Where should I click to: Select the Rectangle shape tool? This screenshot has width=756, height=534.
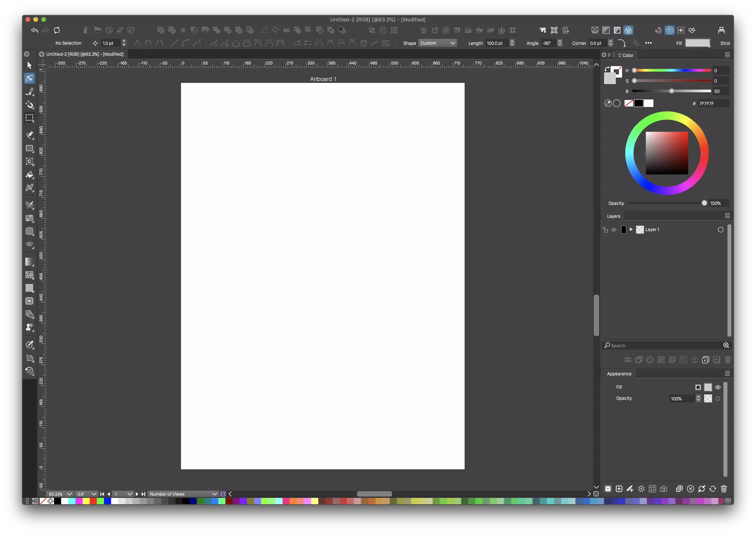coord(30,148)
